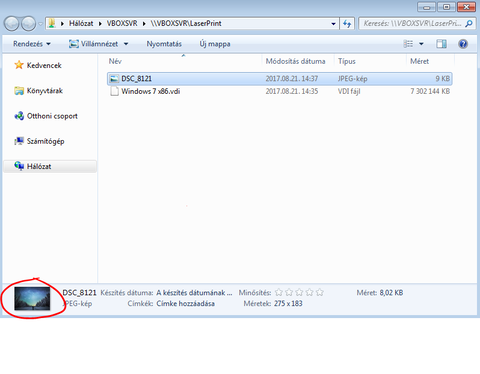Open the Rendezés menu
The width and height of the screenshot is (480, 374).
click(32, 44)
